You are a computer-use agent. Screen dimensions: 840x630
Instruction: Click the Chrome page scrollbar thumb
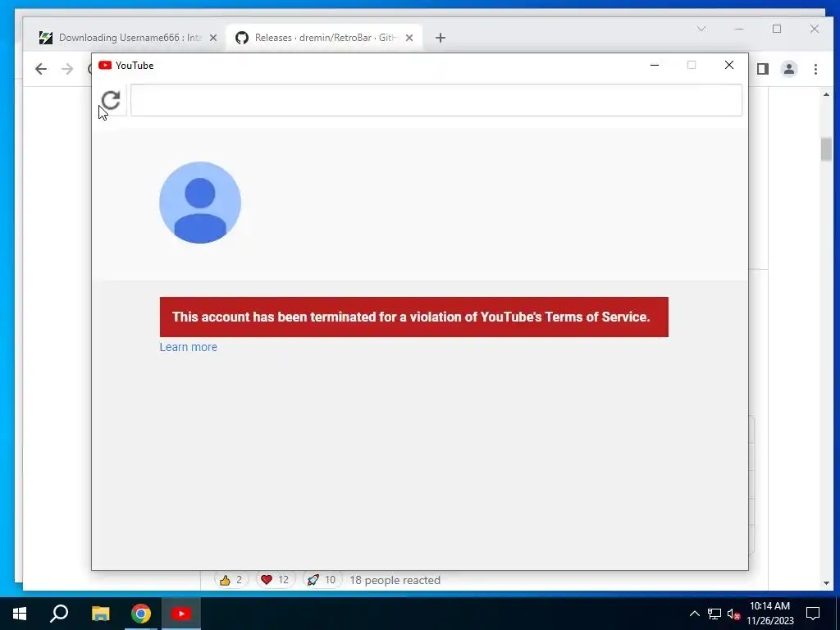tap(826, 149)
